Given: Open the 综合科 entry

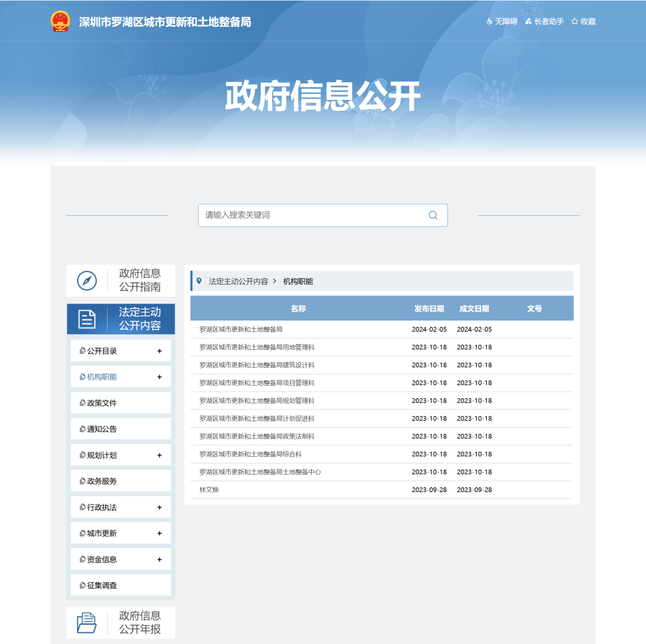Looking at the screenshot, I should 251,454.
